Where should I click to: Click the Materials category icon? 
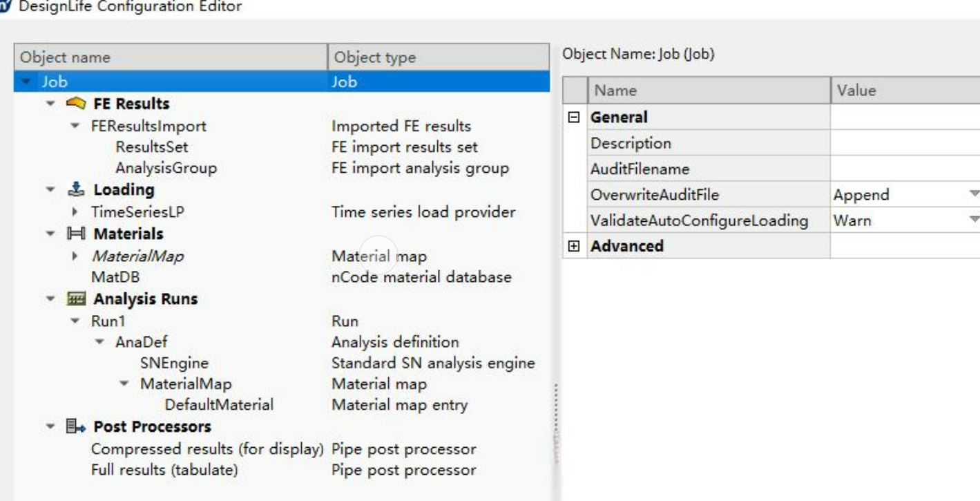[76, 234]
